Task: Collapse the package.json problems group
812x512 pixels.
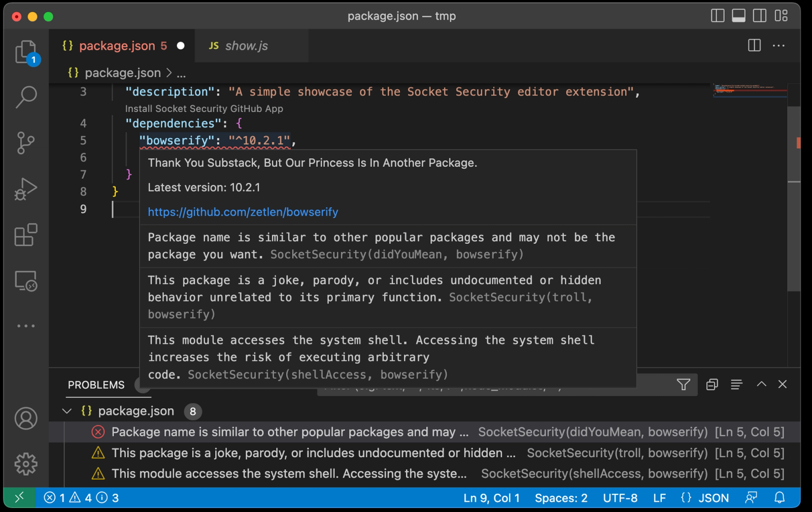Action: 67,411
